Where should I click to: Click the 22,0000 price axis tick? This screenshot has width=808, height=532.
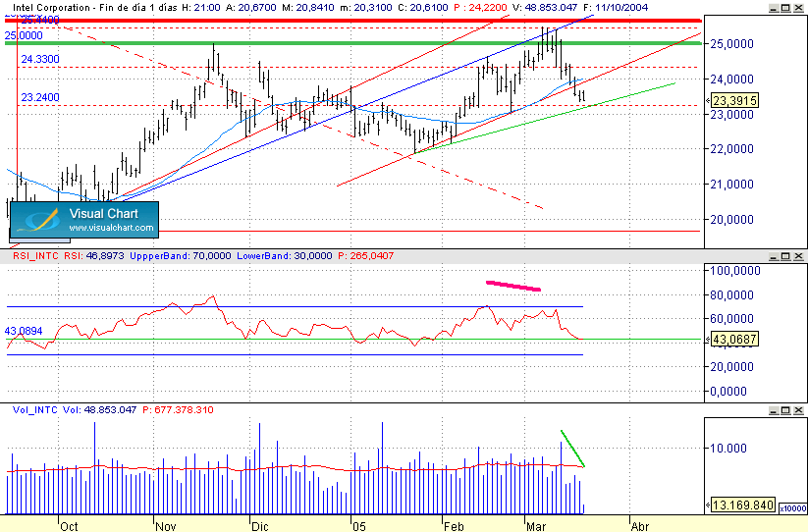tap(731, 149)
